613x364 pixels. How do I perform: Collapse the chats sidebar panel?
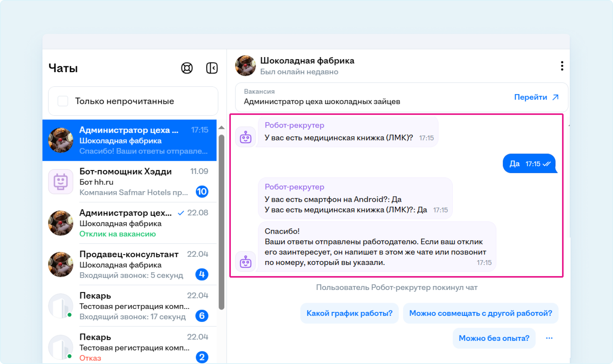pyautogui.click(x=212, y=68)
